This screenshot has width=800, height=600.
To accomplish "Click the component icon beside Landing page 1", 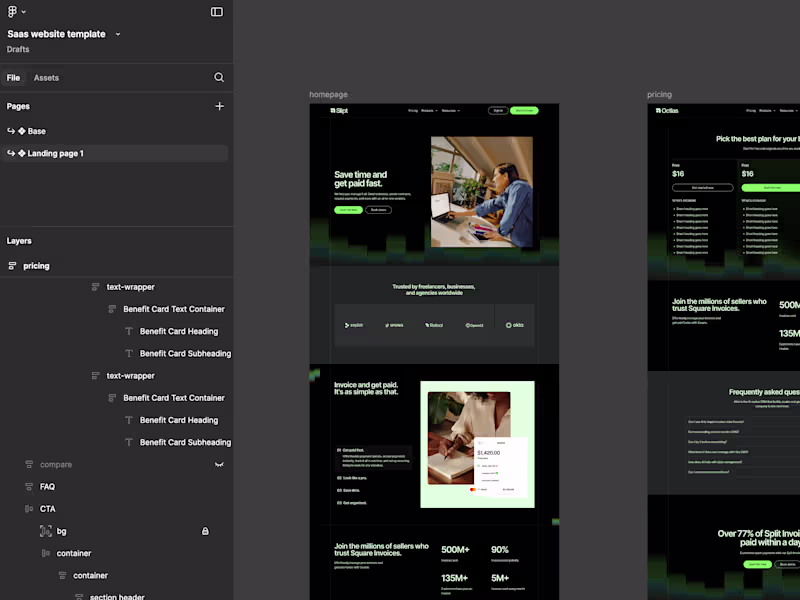I will 22,153.
